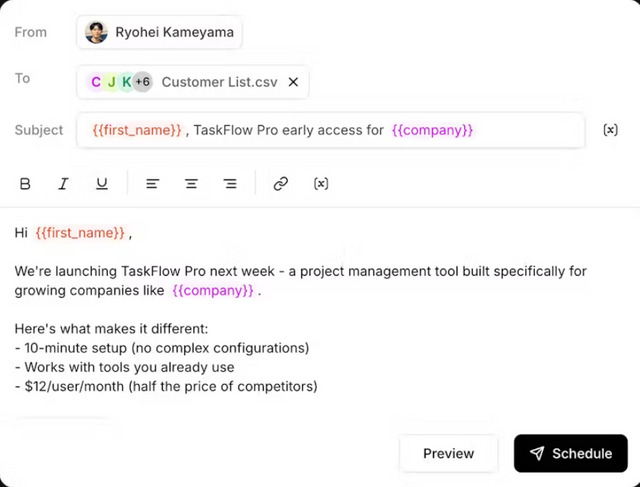Viewport: 640px width, 487px height.
Task: Click the {{first_name}} tag in greeting
Action: click(80, 233)
